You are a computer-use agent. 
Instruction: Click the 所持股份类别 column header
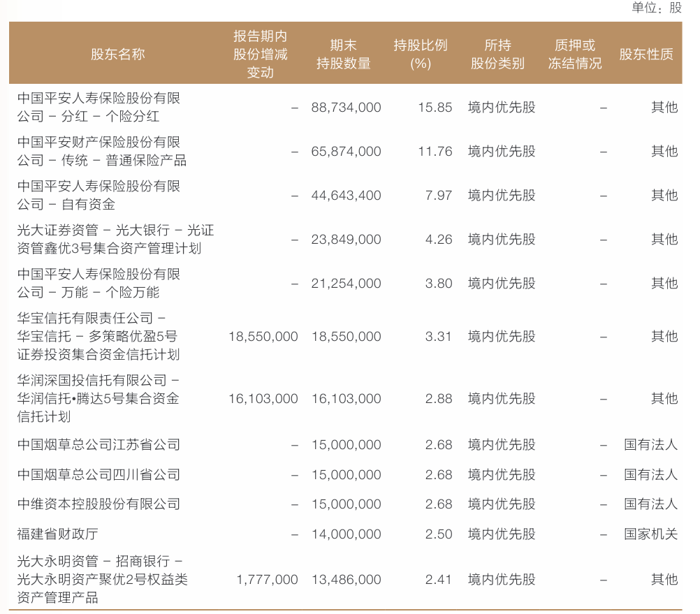(x=498, y=54)
